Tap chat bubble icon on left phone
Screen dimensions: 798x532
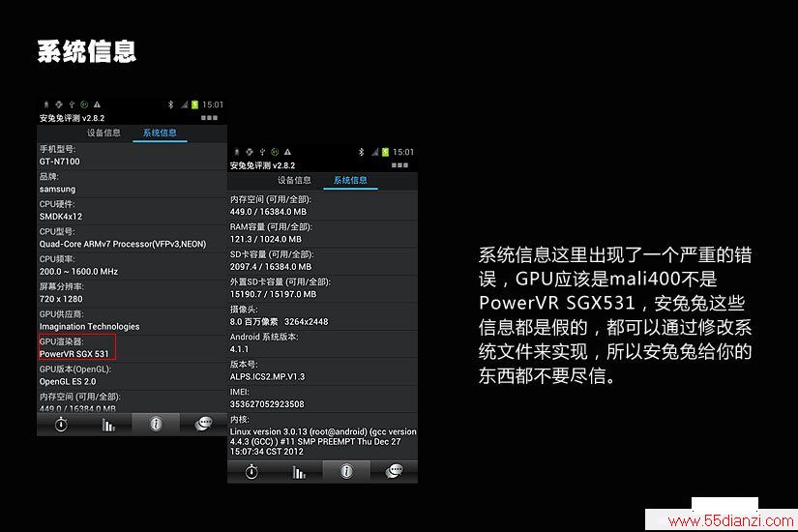tap(203, 424)
